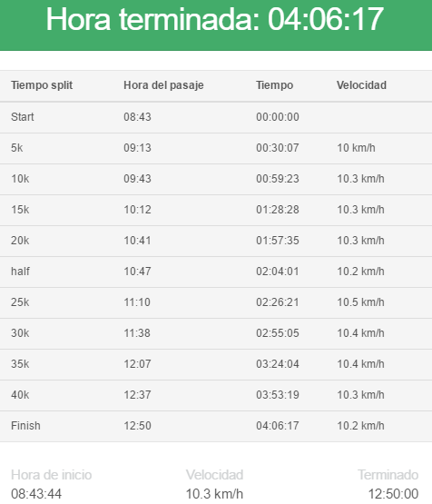Click the 10k split time 00:59:23
Screen dimensions: 432x504
pos(278,179)
